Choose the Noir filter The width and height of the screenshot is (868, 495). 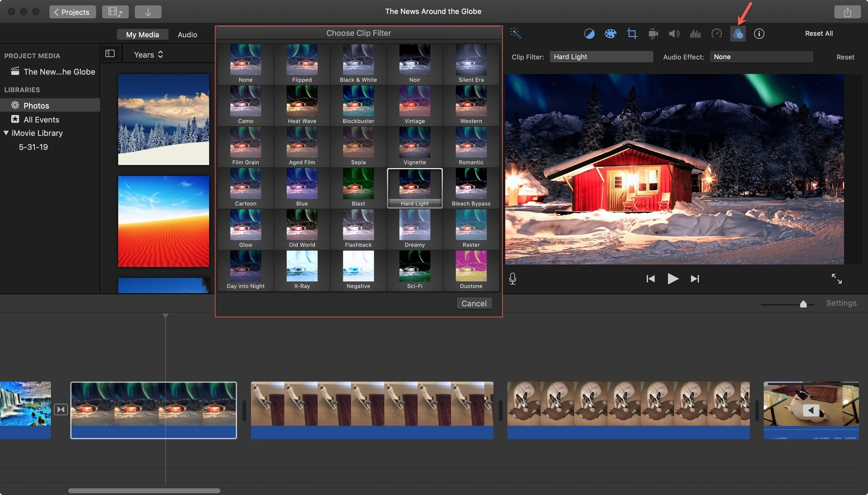point(415,64)
